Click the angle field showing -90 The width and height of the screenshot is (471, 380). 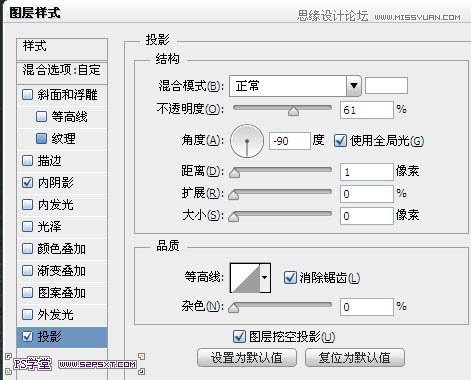[x=290, y=141]
